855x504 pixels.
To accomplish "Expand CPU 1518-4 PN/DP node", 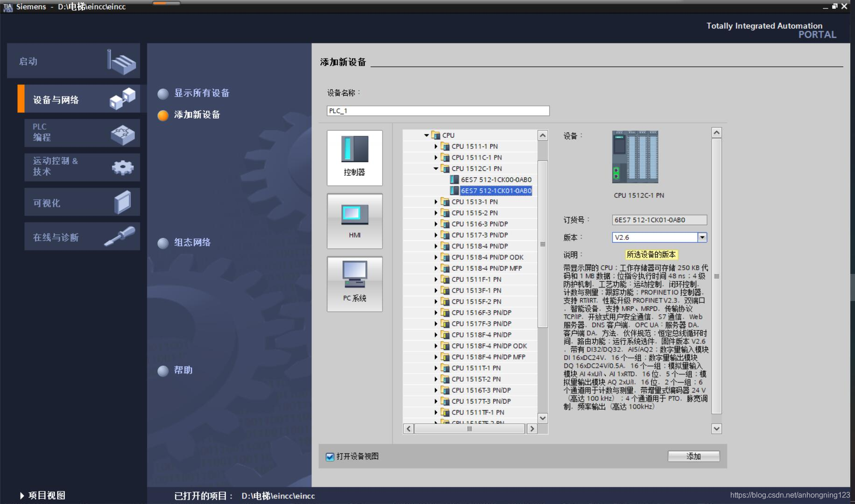I will click(436, 246).
